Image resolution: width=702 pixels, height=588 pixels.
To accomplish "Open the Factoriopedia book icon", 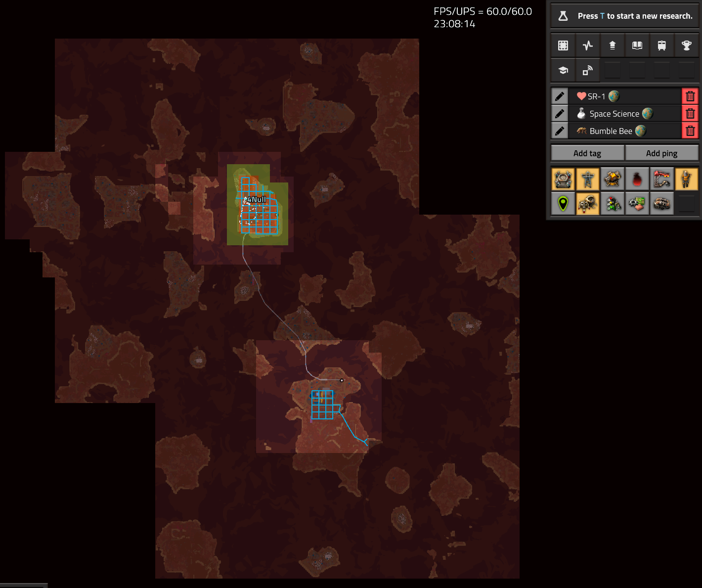I will coord(637,45).
